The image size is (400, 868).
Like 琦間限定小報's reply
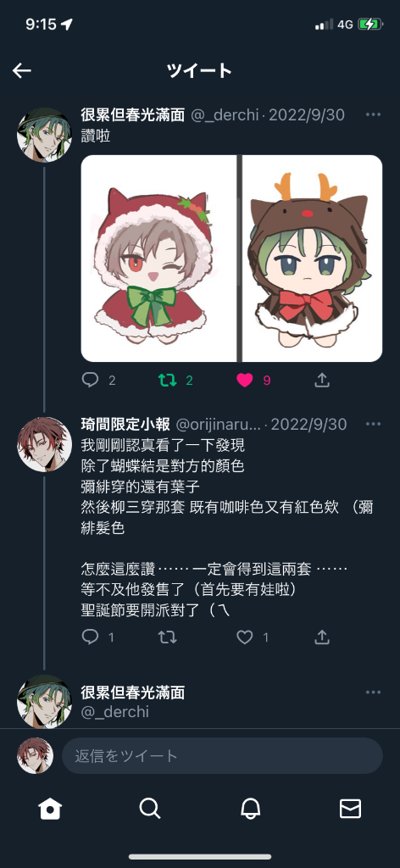click(245, 637)
